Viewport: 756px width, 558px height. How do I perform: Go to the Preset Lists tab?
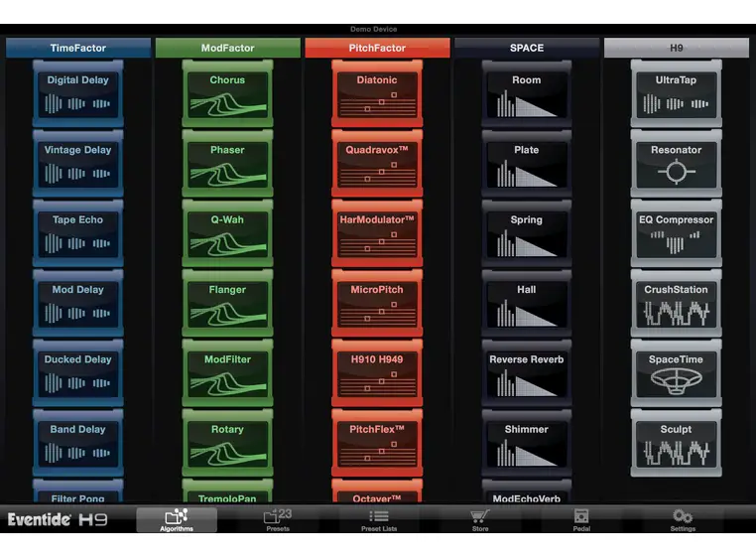click(x=379, y=520)
